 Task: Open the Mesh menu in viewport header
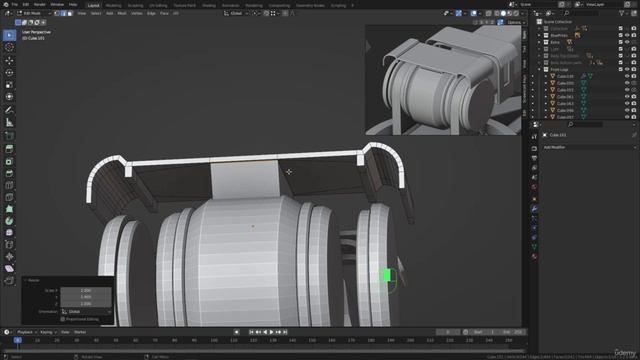[x=122, y=13]
